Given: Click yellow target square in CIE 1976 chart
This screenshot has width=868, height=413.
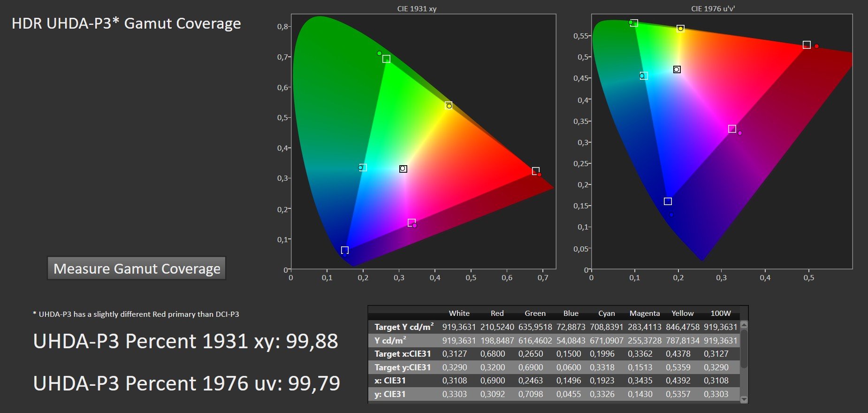Looking at the screenshot, I should click(x=680, y=29).
